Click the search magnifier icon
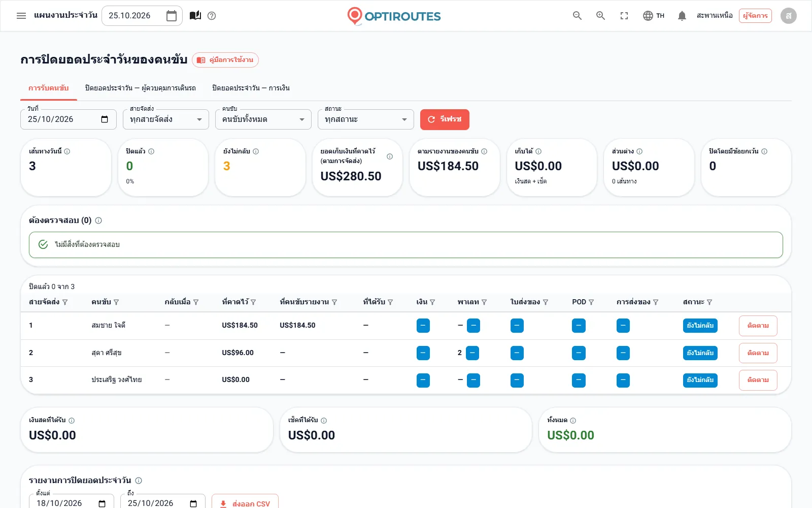 (577, 16)
